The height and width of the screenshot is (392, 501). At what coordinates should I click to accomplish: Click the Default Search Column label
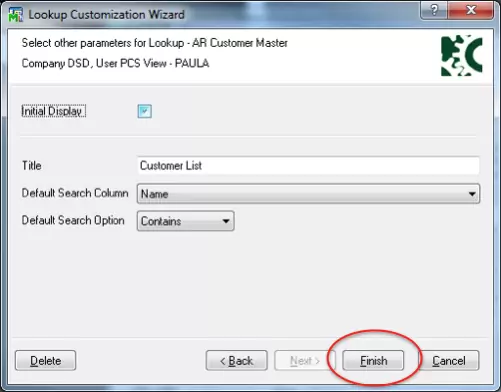75,193
